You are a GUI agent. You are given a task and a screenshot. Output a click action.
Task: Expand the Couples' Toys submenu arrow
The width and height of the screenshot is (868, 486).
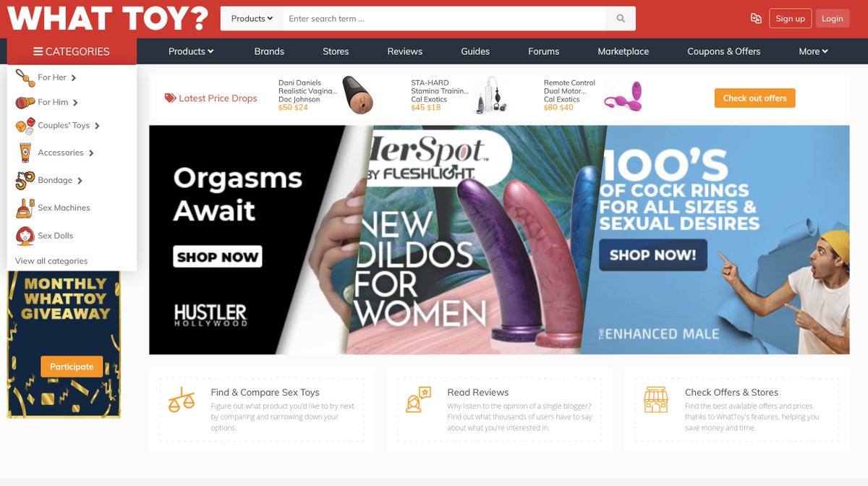(97, 126)
